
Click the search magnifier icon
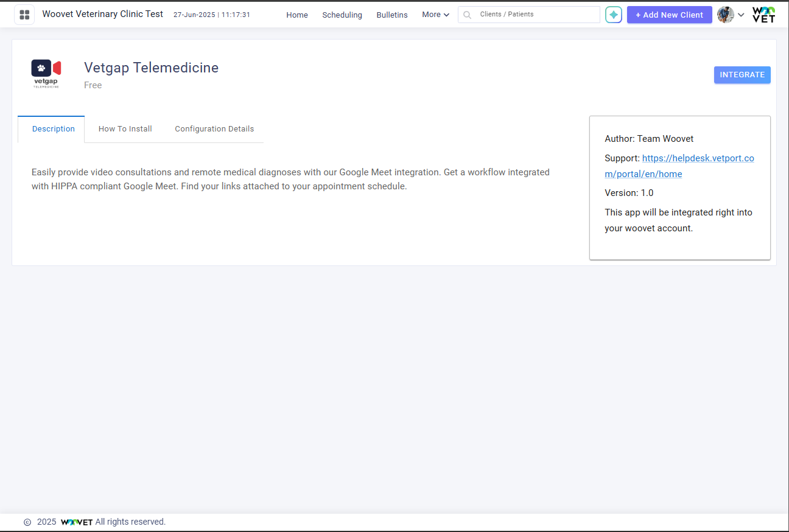468,15
